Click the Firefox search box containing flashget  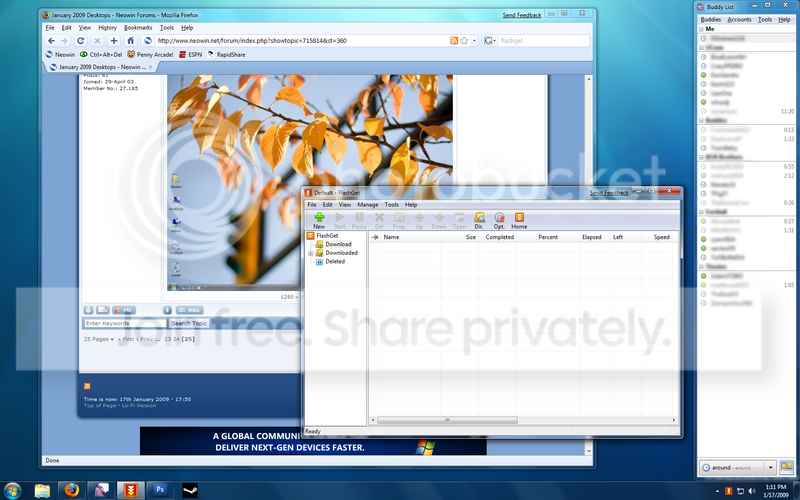[x=543, y=41]
